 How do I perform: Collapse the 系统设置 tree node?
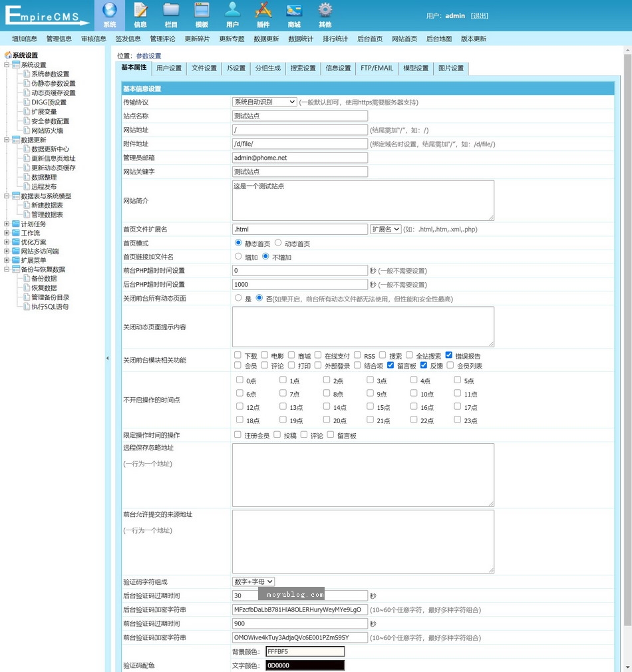tap(7, 65)
